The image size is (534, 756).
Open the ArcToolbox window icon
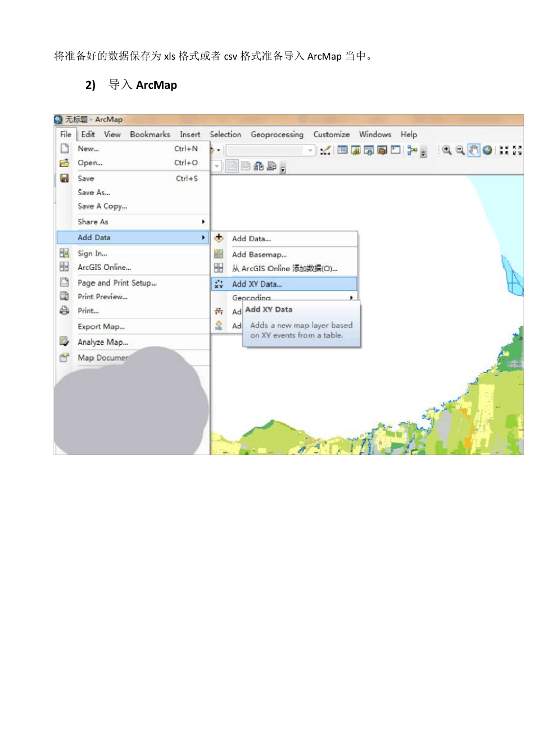[382, 150]
